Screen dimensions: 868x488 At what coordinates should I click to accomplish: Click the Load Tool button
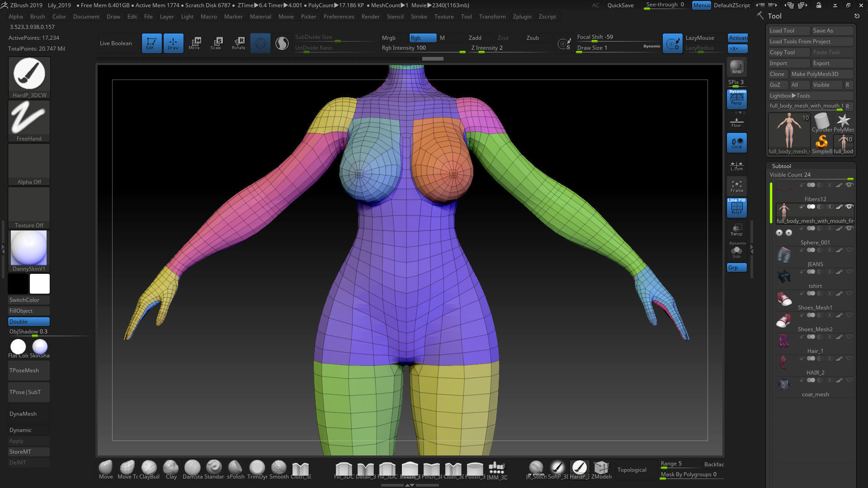pos(789,31)
